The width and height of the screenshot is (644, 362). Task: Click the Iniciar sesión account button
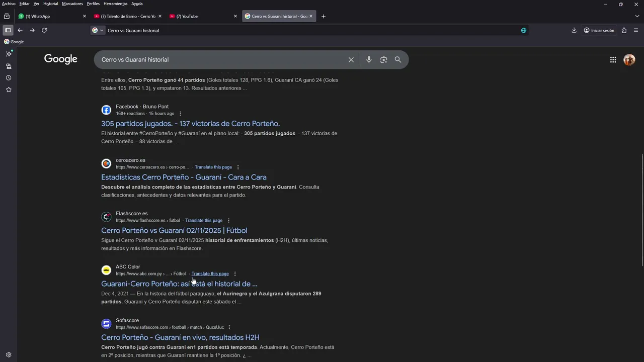click(x=599, y=30)
